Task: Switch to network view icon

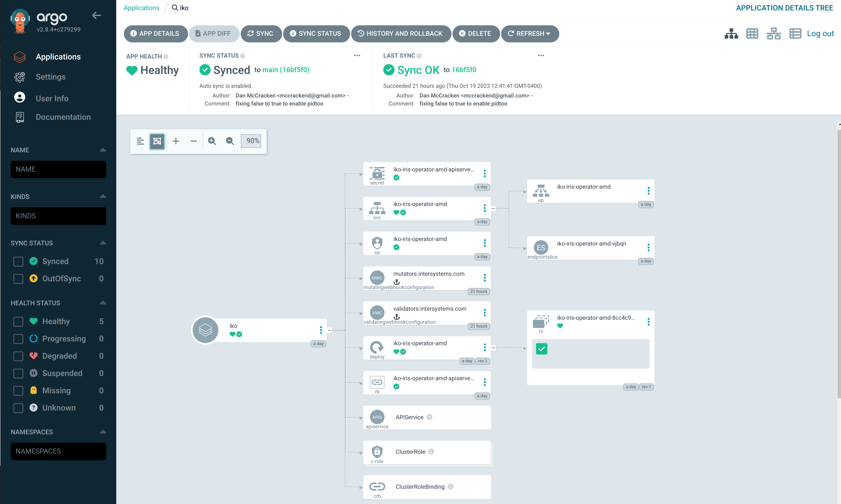Action: pos(774,34)
